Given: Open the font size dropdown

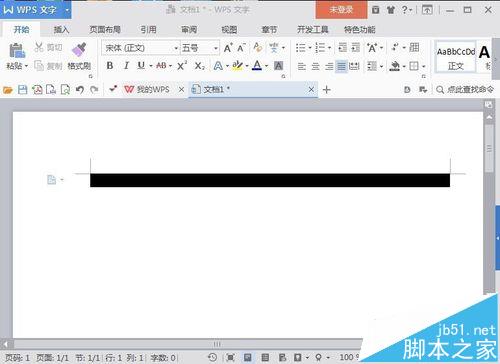Looking at the screenshot, I should [x=216, y=49].
